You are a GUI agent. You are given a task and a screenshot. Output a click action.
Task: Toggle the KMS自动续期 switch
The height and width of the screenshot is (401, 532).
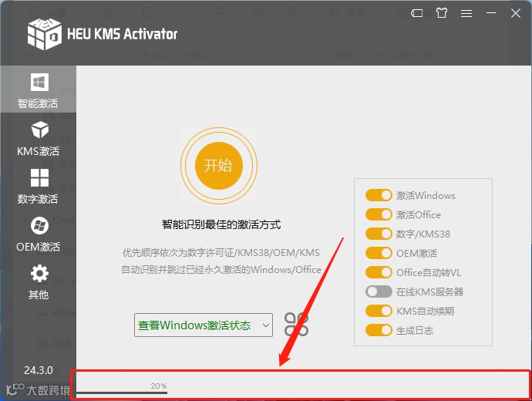[x=379, y=311]
